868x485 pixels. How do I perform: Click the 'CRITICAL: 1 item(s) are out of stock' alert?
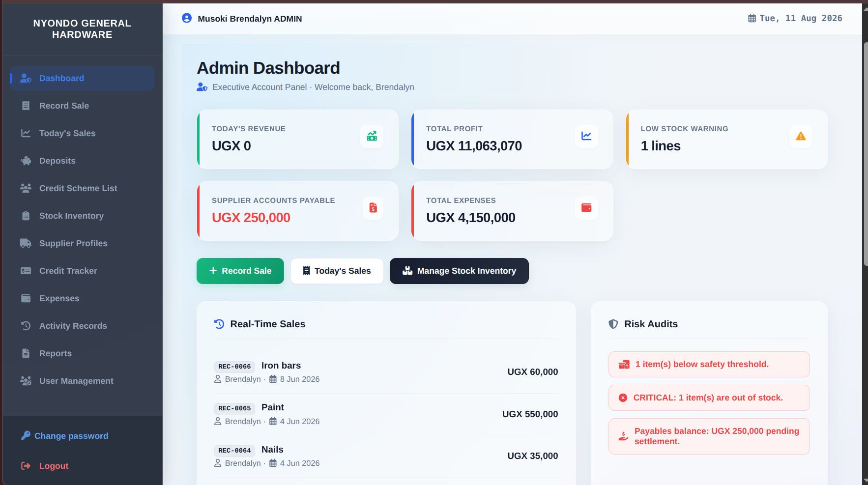click(709, 398)
